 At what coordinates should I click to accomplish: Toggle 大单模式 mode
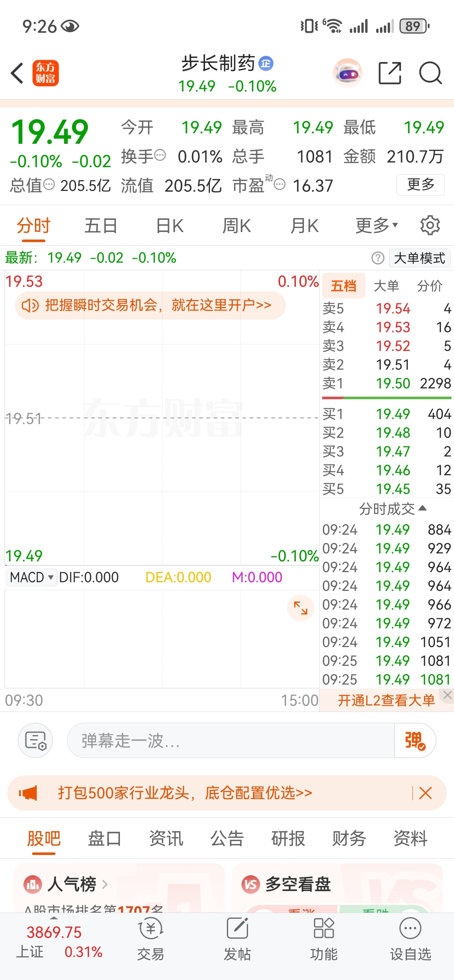(x=419, y=258)
